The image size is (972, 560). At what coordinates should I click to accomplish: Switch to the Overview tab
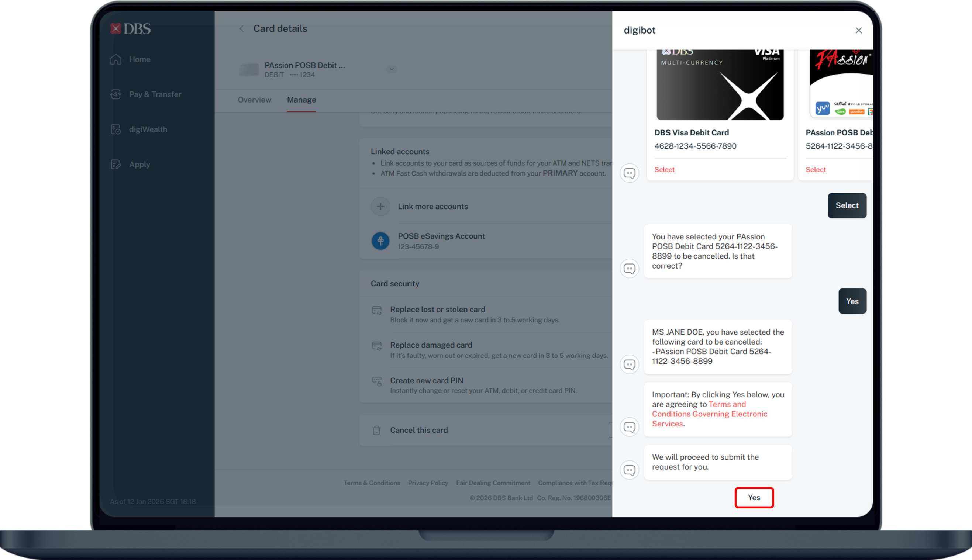[254, 100]
